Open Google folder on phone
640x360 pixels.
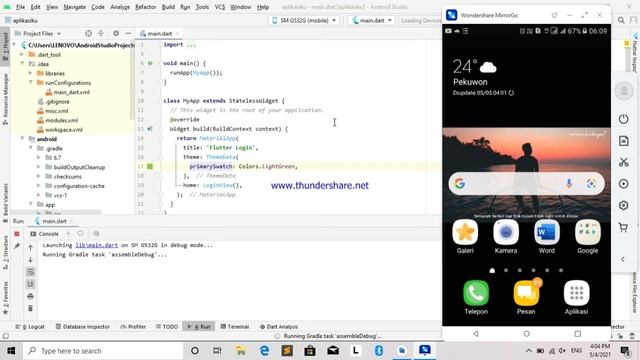(x=587, y=237)
